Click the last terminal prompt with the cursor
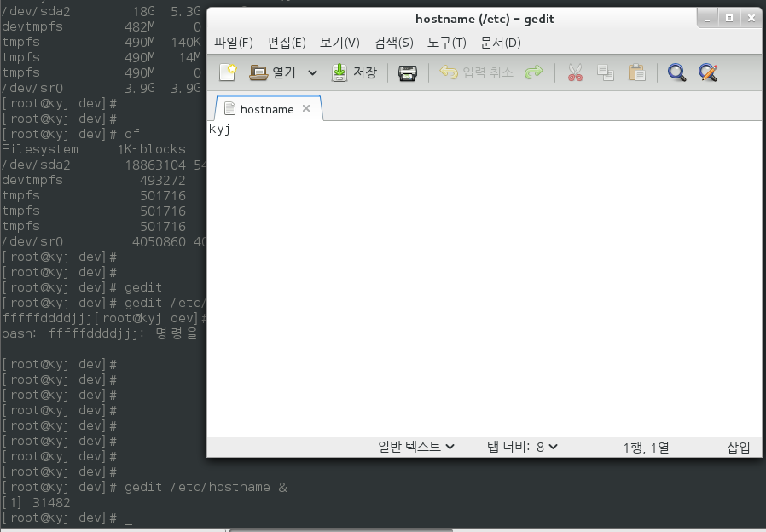The width and height of the screenshot is (766, 532). click(67, 518)
